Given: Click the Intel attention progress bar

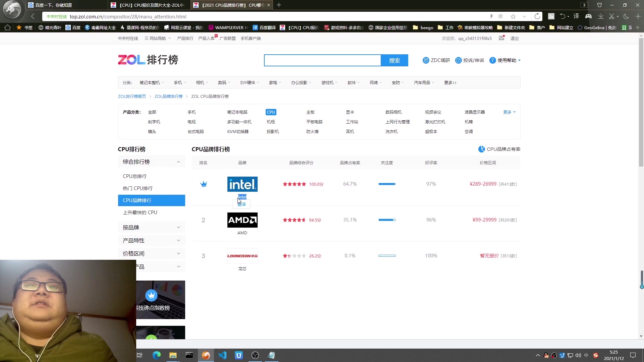Looking at the screenshot, I should tap(387, 184).
